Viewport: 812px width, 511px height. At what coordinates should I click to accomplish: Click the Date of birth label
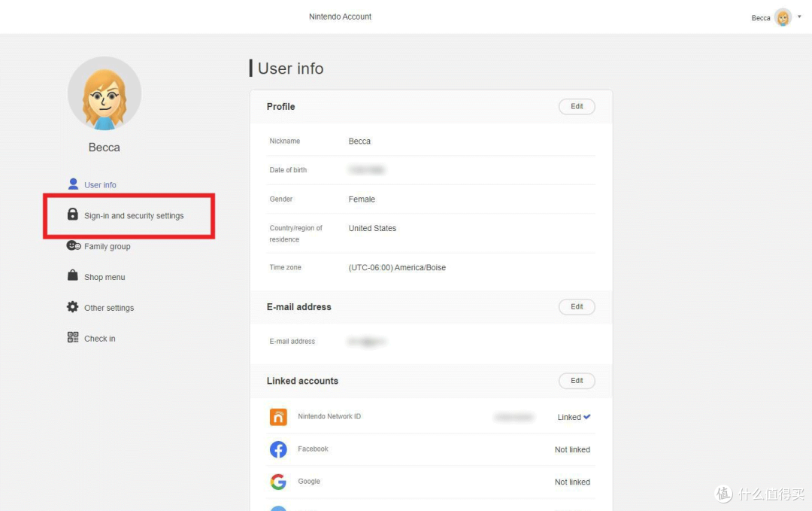(x=288, y=170)
